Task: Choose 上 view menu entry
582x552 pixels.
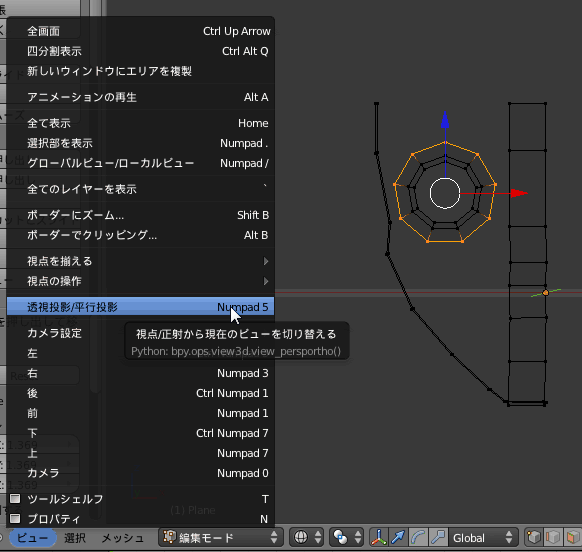Action: pos(141,453)
